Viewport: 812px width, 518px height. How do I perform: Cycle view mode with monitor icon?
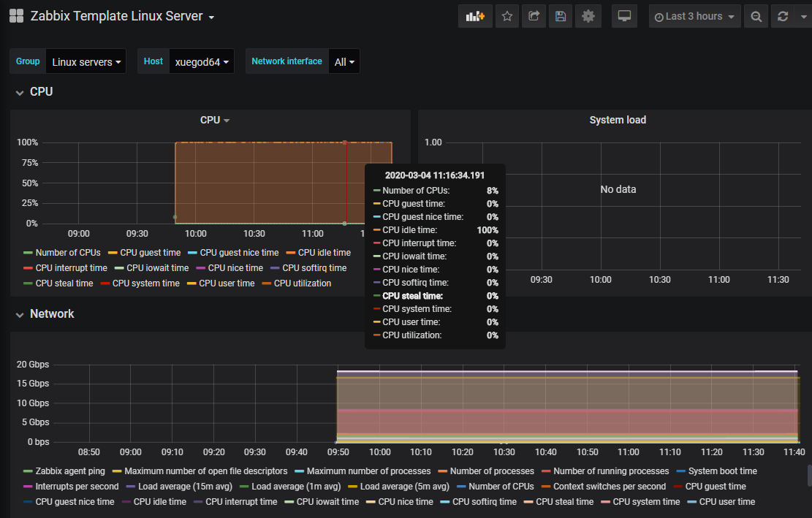[624, 16]
